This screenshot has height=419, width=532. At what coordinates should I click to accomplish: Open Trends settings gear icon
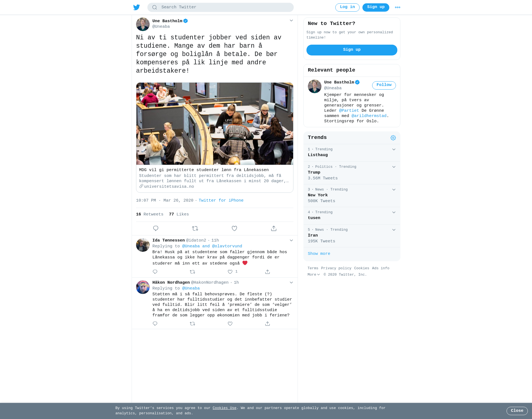[x=393, y=138]
